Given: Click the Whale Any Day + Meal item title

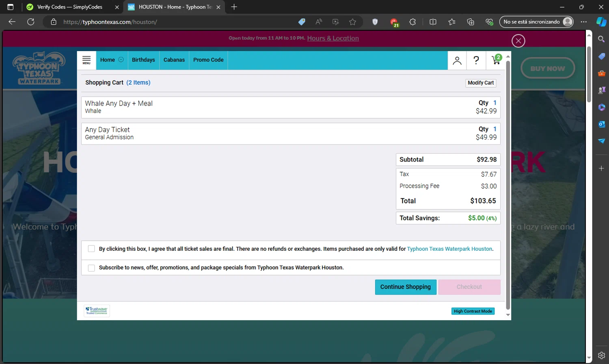Looking at the screenshot, I should pos(119,103).
